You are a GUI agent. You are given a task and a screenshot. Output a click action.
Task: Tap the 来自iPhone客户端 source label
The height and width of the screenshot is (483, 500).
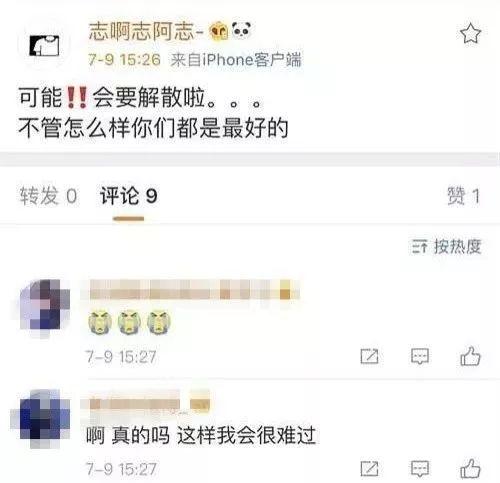[x=236, y=60]
